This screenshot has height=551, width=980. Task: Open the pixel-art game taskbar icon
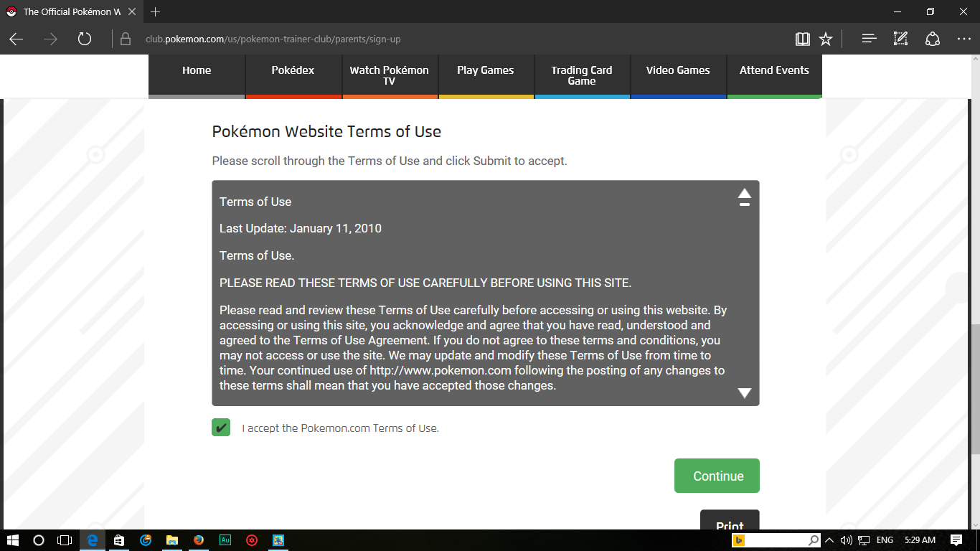coord(278,540)
